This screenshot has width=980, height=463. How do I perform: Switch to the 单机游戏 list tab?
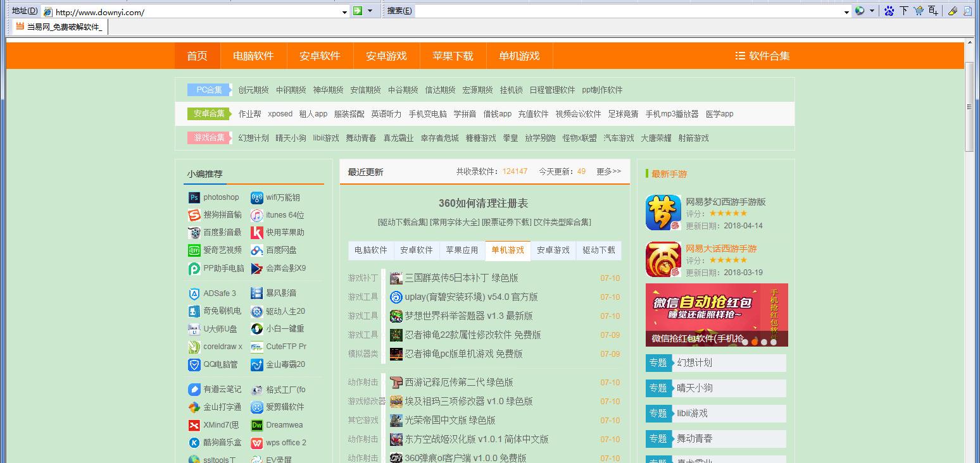(508, 250)
